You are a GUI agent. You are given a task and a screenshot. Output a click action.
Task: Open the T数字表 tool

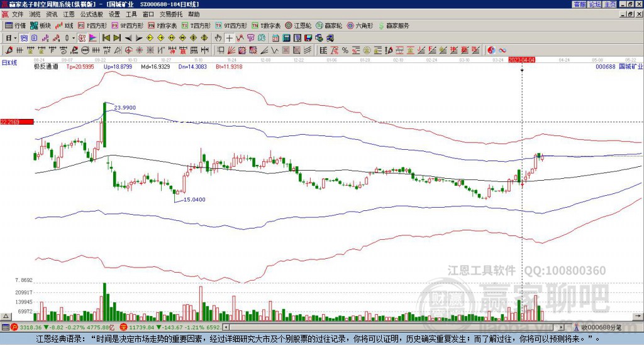click(266, 25)
